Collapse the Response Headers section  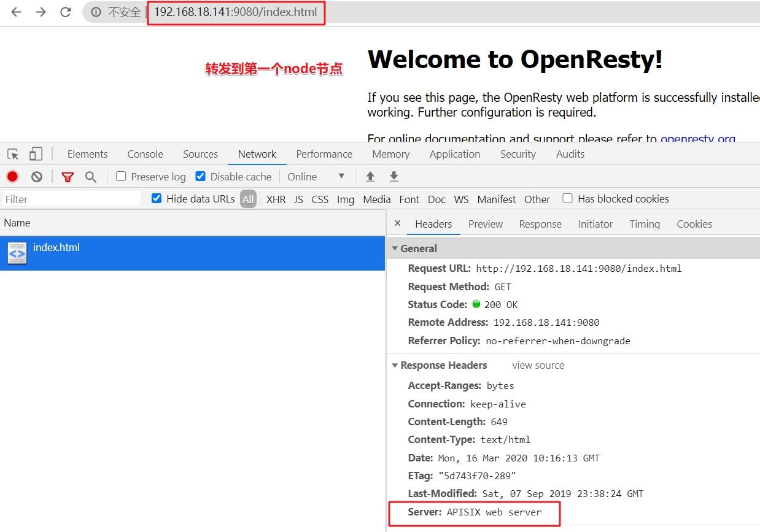coord(395,365)
